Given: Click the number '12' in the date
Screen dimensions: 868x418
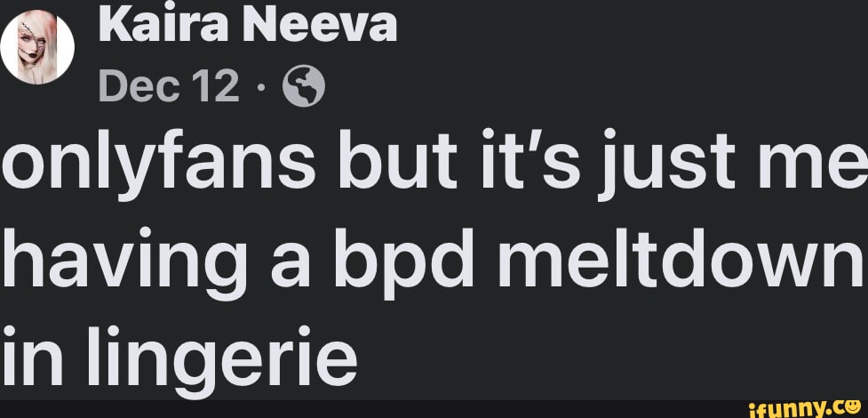Looking at the screenshot, I should pyautogui.click(x=219, y=86).
